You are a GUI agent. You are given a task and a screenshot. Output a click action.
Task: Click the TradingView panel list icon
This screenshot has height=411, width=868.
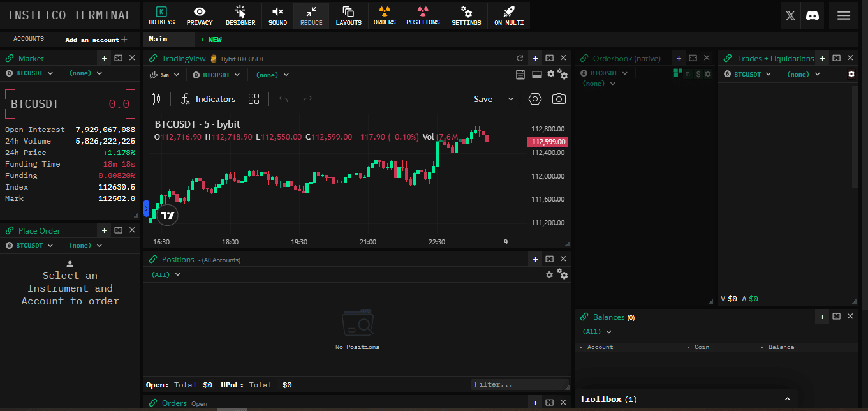coord(520,75)
